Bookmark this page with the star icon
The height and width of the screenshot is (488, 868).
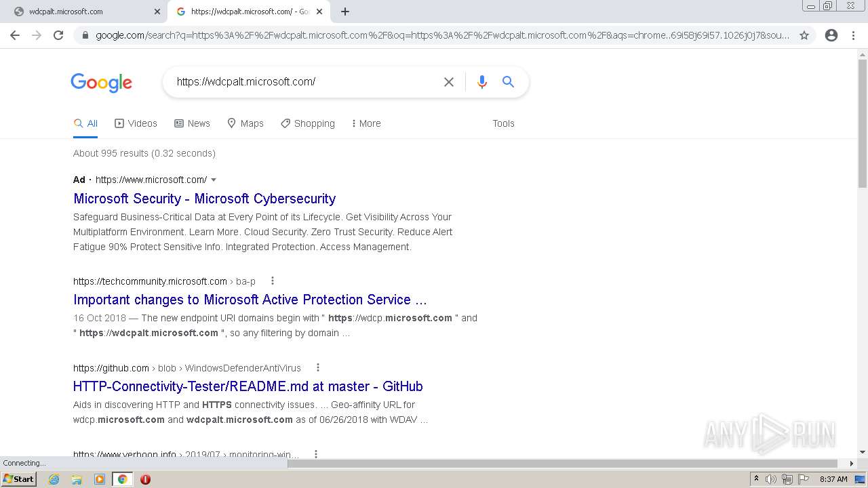point(804,35)
